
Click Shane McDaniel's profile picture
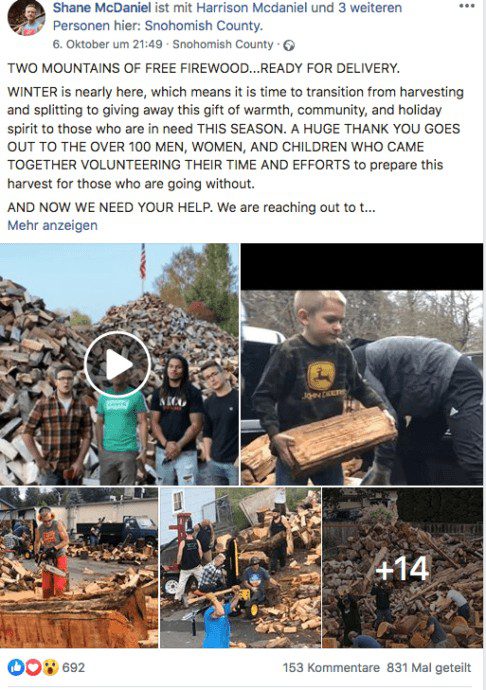26,18
